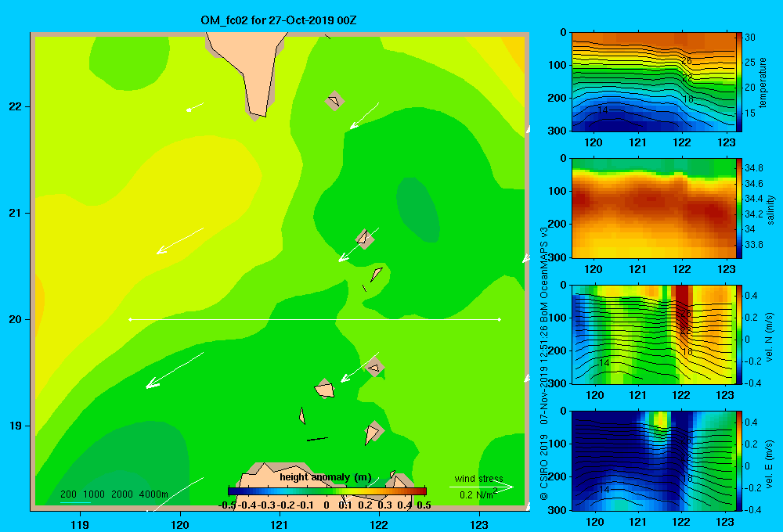Image resolution: width=783 pixels, height=532 pixels.
Task: Click latitude label 19 on main map
Action: pos(16,426)
